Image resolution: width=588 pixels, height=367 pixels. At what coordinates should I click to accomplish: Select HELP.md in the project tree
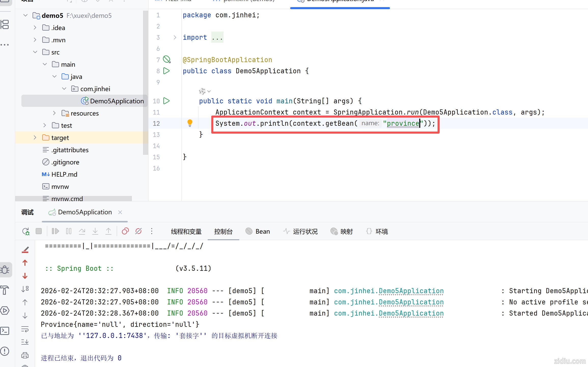point(64,174)
